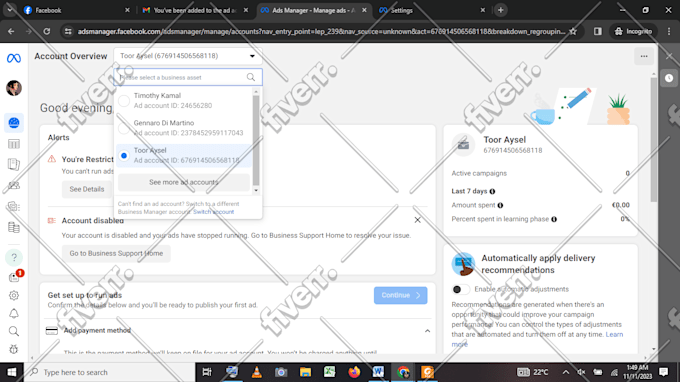Image resolution: width=680 pixels, height=382 pixels.
Task: Open Ads reporting icon in sidebar
Action: point(14,165)
